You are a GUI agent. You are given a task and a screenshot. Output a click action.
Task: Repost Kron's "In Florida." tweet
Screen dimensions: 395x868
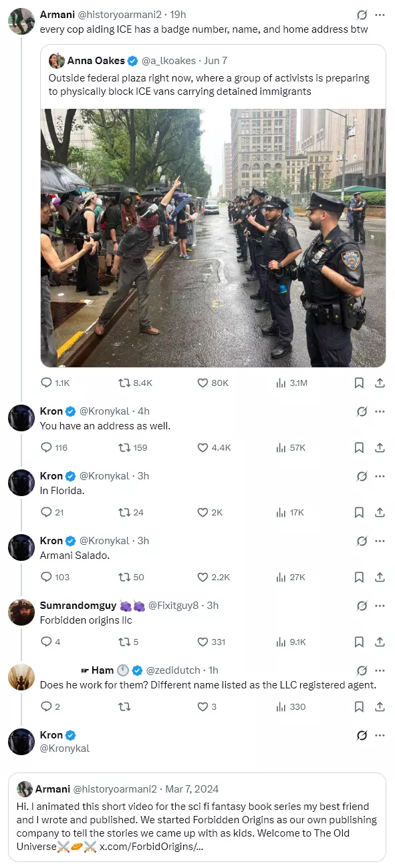coord(124,512)
